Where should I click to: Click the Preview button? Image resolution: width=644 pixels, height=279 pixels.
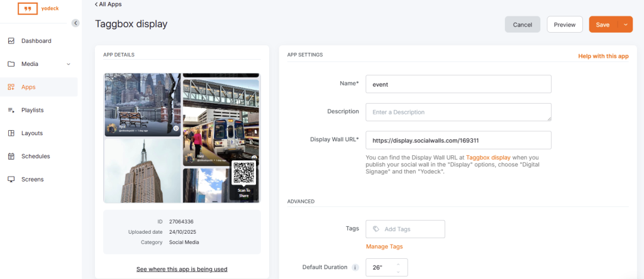pyautogui.click(x=564, y=25)
